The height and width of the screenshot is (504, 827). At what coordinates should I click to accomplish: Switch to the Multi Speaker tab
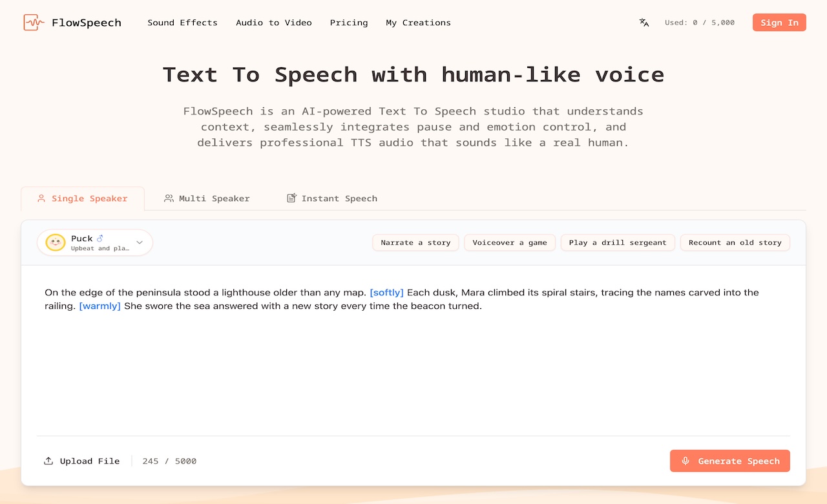click(x=207, y=198)
